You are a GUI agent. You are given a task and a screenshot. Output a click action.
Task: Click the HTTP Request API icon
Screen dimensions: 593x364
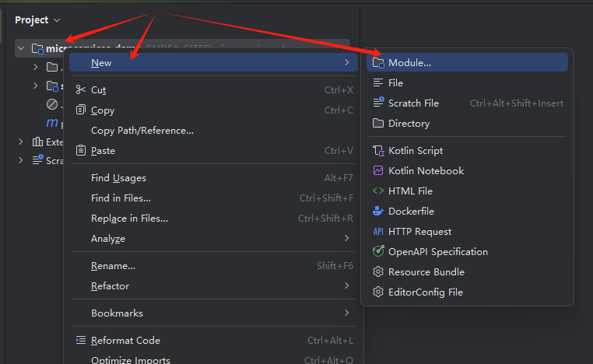[378, 232]
